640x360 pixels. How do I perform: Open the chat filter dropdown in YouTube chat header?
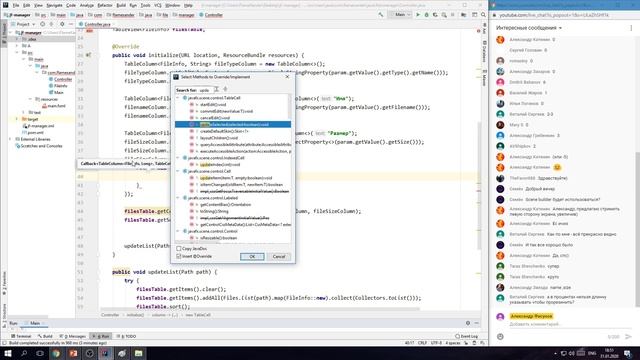[529, 28]
